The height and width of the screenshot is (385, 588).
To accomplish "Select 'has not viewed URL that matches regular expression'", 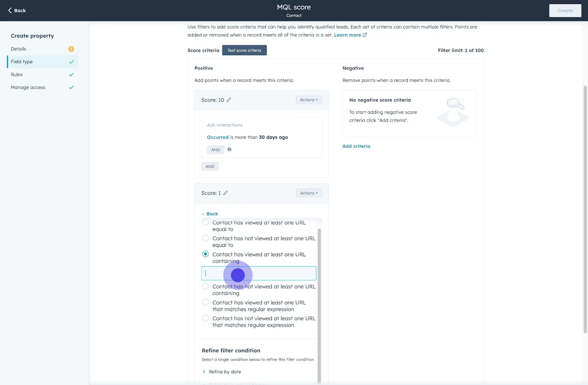I will coord(205,318).
